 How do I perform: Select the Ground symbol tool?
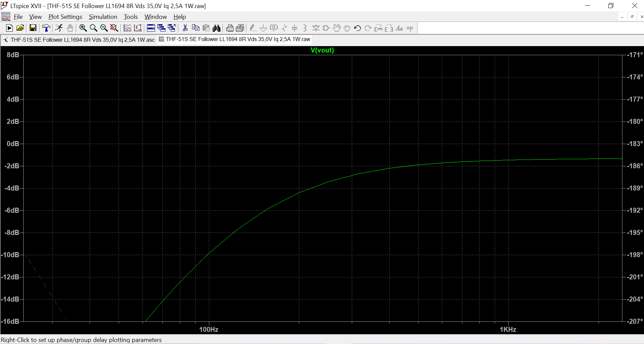click(x=264, y=28)
